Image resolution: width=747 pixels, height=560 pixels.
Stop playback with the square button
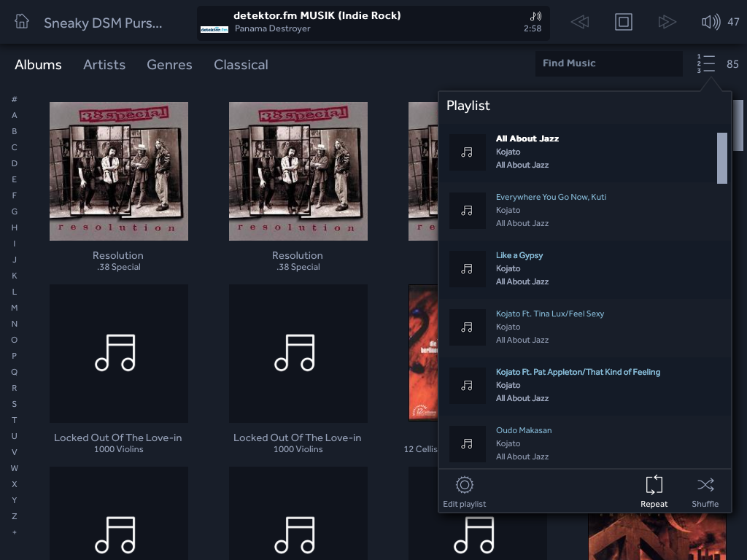(x=623, y=22)
